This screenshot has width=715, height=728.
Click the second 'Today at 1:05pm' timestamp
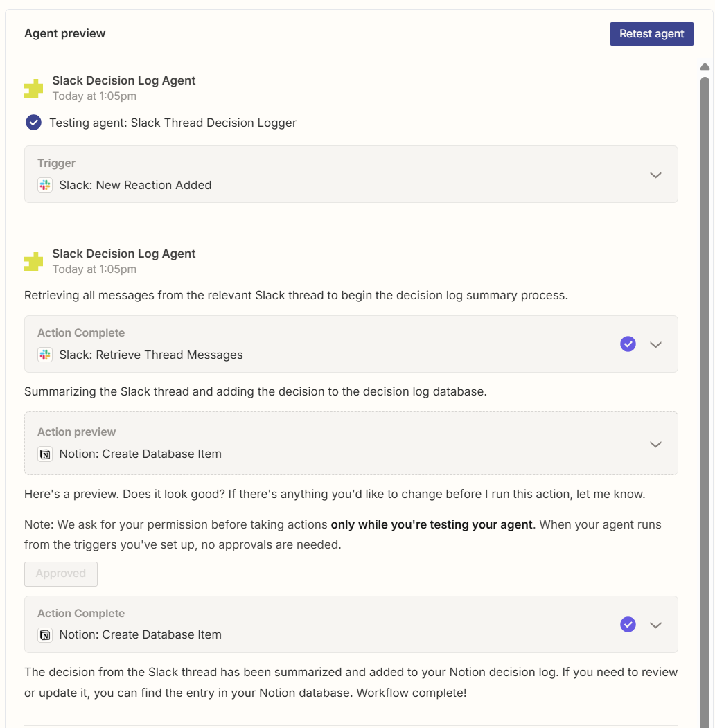94,269
